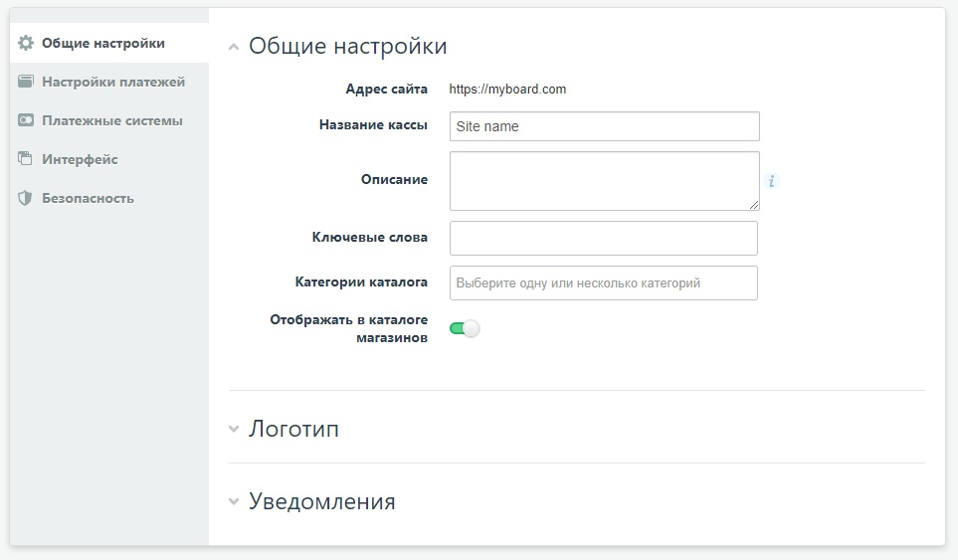Click the card icon for Настройки платежей

click(x=26, y=82)
